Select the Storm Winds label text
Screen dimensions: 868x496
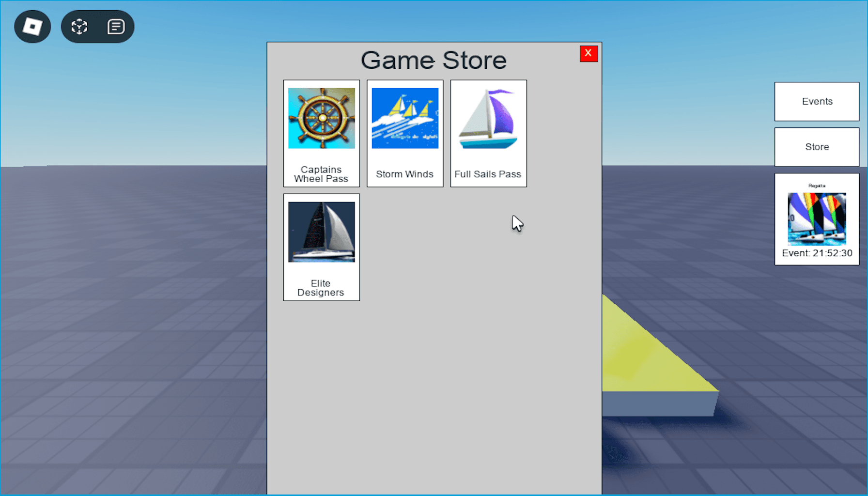tap(404, 174)
